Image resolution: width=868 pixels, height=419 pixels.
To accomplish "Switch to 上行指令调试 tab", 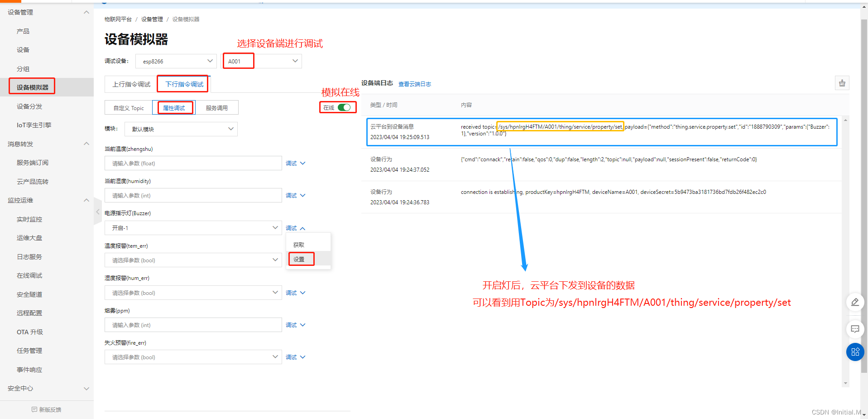I will click(x=131, y=84).
